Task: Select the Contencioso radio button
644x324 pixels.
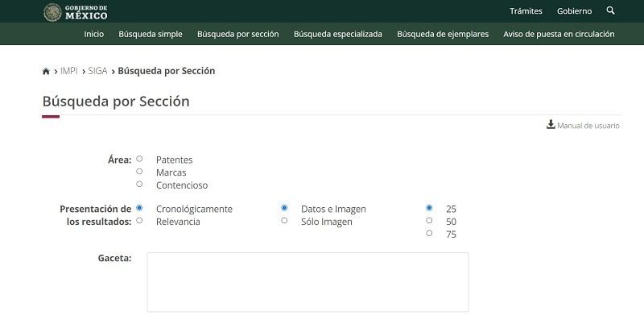Action: click(x=139, y=185)
